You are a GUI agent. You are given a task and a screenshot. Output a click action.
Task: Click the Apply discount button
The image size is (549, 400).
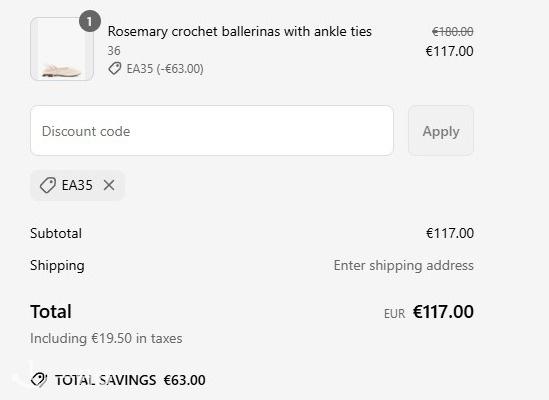point(441,131)
